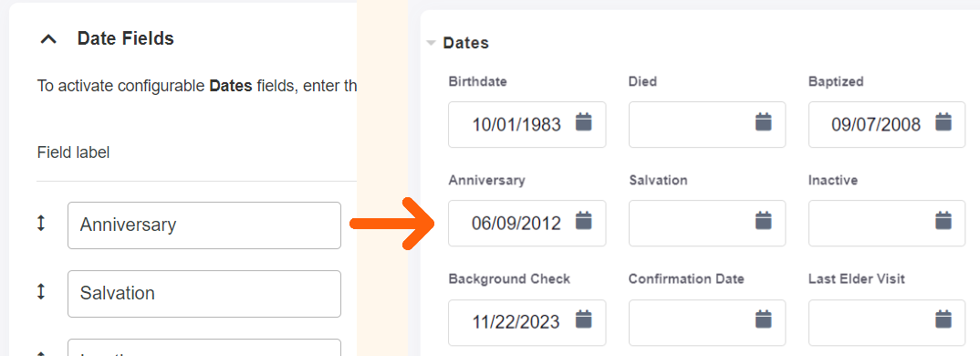Open calendar picker for Inactive date
The width and height of the screenshot is (980, 356).
944,220
